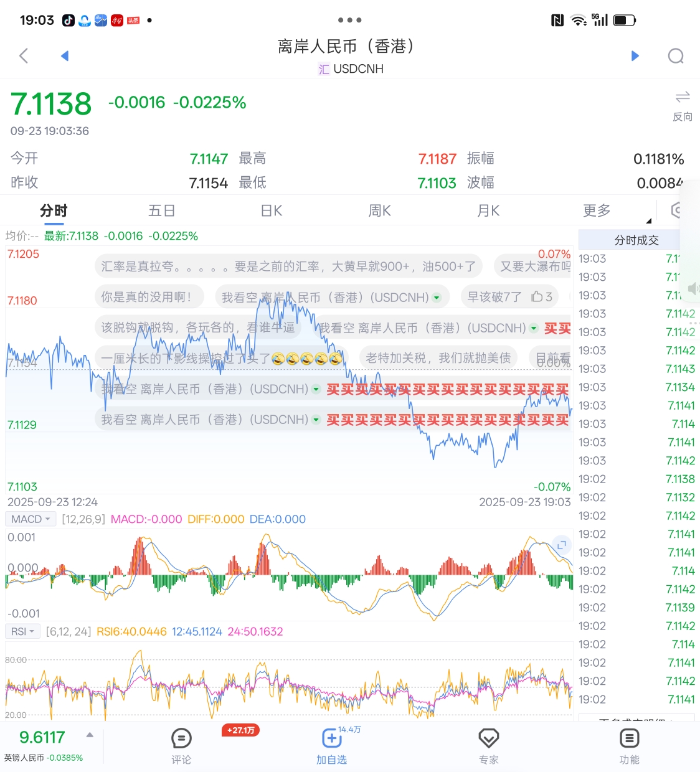Tap the 19:02 trade row 7.1132
Screen dimensions: 700x772
pos(636,497)
